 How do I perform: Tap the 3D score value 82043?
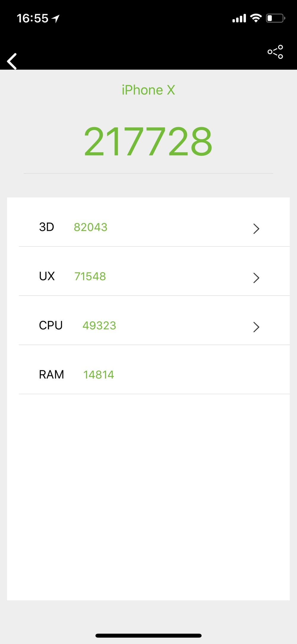click(x=91, y=227)
